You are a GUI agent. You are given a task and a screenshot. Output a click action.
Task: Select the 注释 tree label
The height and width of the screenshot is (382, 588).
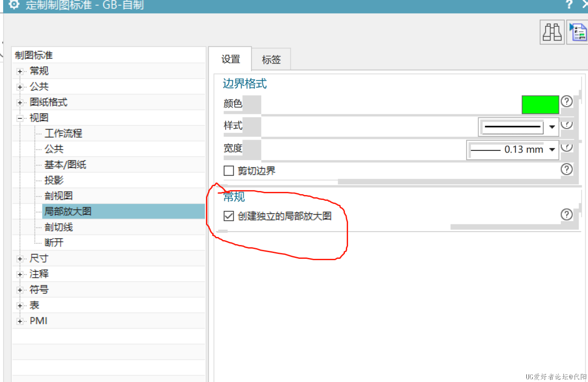[x=39, y=274]
